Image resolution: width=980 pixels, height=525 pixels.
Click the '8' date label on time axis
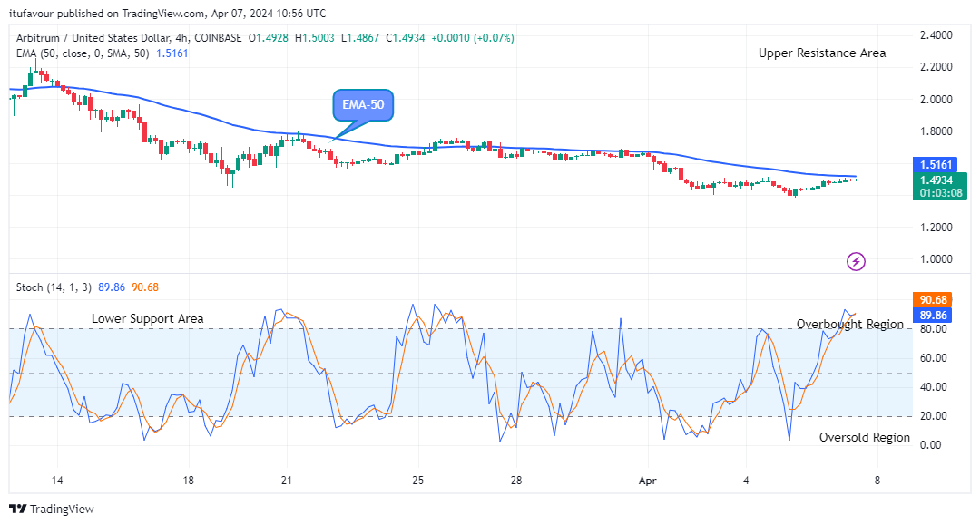(877, 481)
